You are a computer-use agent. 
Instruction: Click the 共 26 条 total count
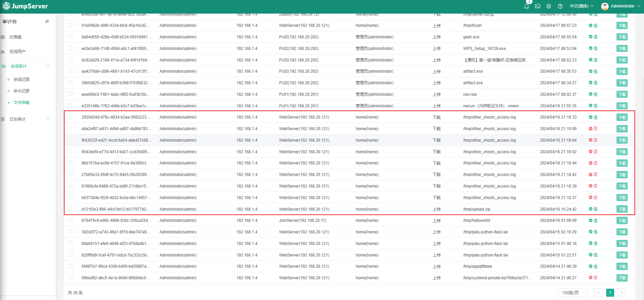[75, 293]
